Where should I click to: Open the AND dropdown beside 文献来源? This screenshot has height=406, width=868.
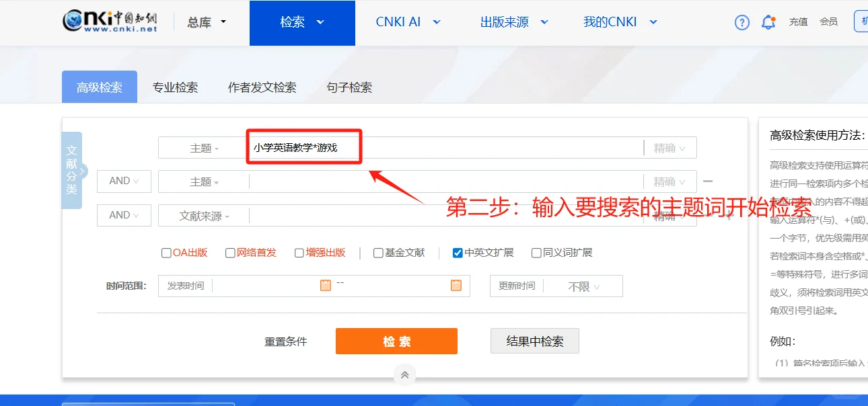[x=124, y=215]
